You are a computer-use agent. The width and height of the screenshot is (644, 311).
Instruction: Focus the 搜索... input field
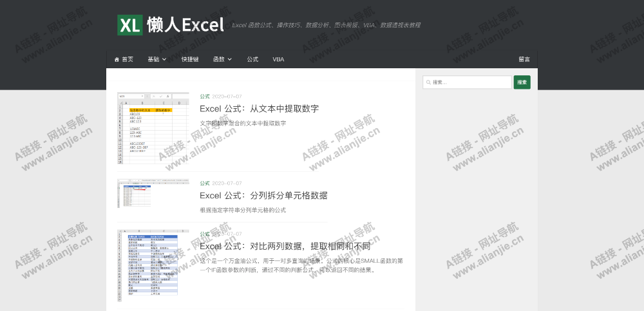[x=467, y=82]
